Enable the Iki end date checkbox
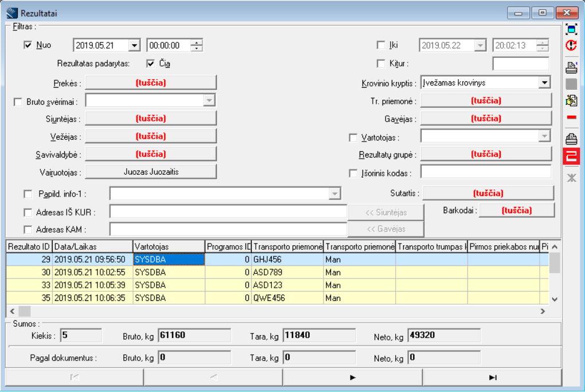 (x=381, y=45)
